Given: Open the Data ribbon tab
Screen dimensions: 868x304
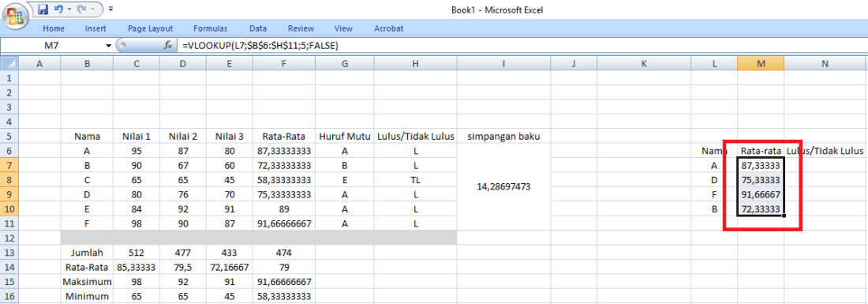Looking at the screenshot, I should (258, 28).
